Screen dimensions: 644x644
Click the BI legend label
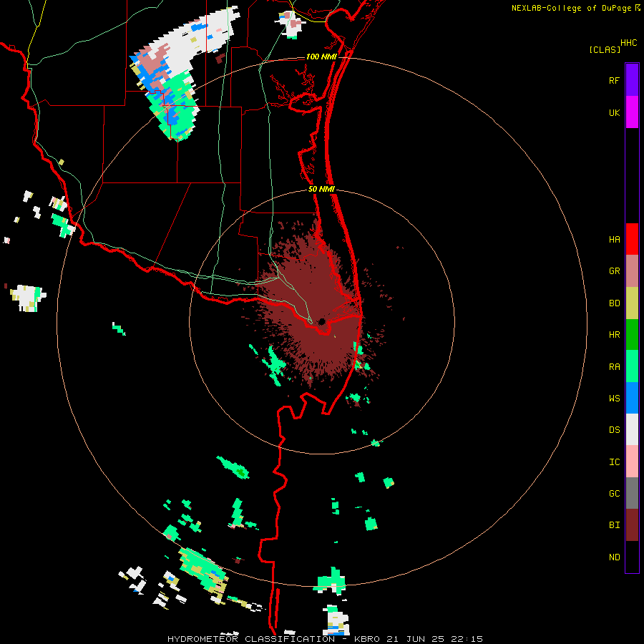[614, 525]
